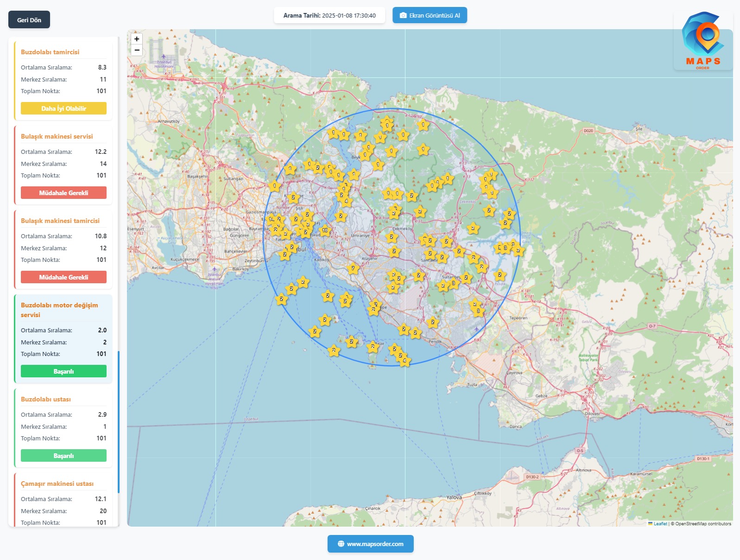
Task: Click the Daha İyi Olabilir status badge
Action: point(63,108)
